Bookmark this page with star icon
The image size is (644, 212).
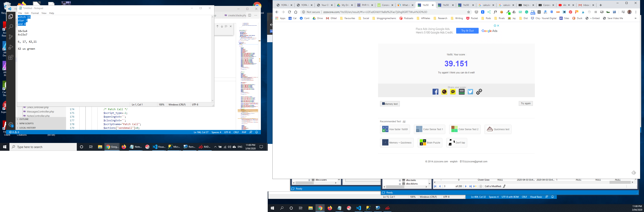pyautogui.click(x=469, y=12)
